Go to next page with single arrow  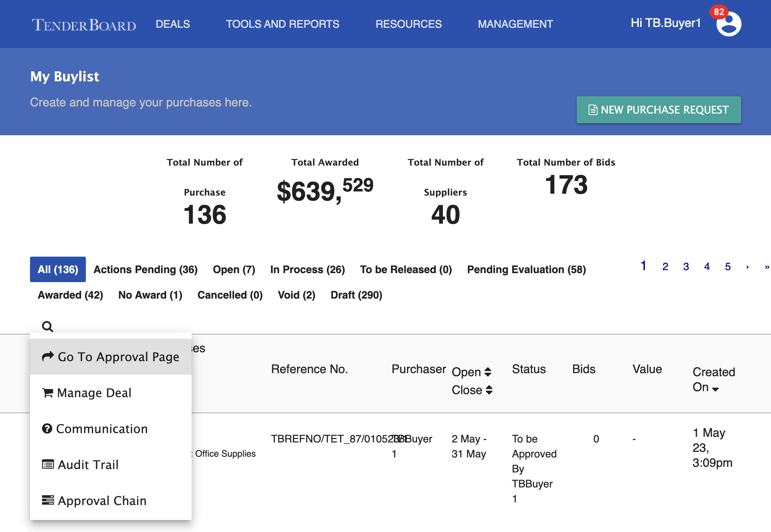pyautogui.click(x=747, y=267)
